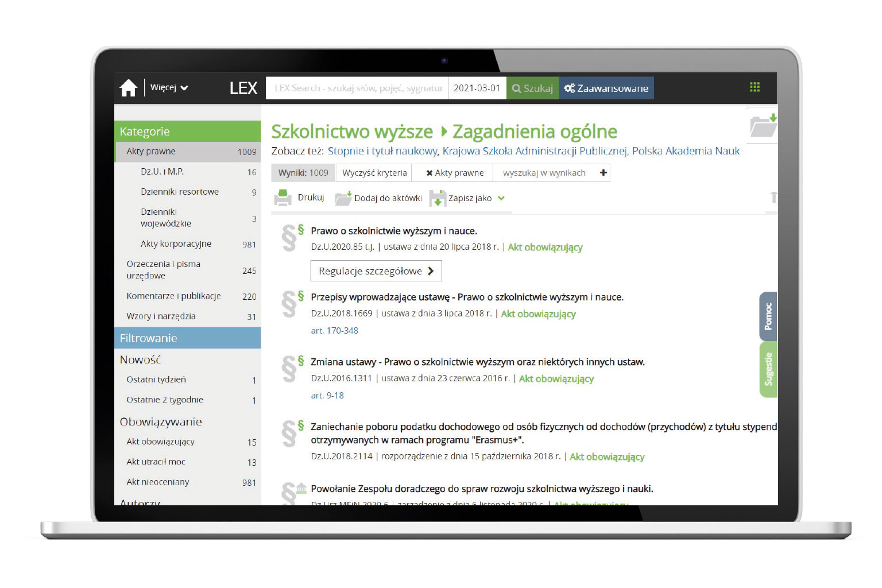Open the green apps grid icon
This screenshot has width=882, height=588.
755,87
